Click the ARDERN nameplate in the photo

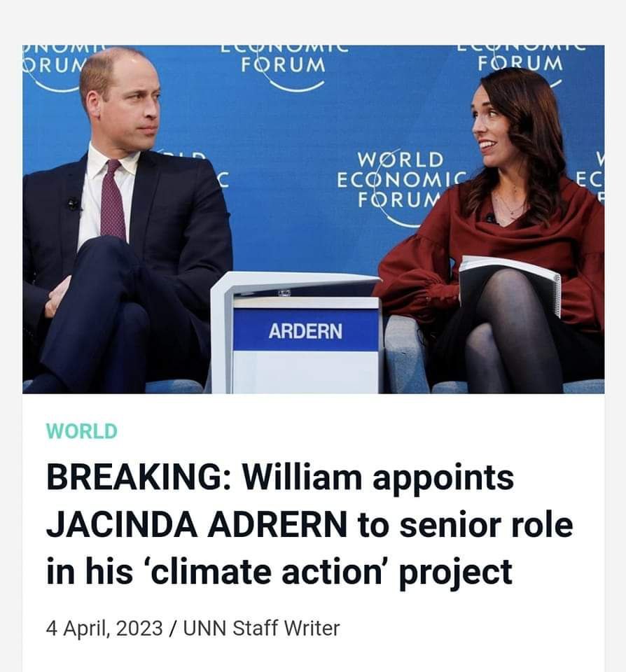(306, 331)
